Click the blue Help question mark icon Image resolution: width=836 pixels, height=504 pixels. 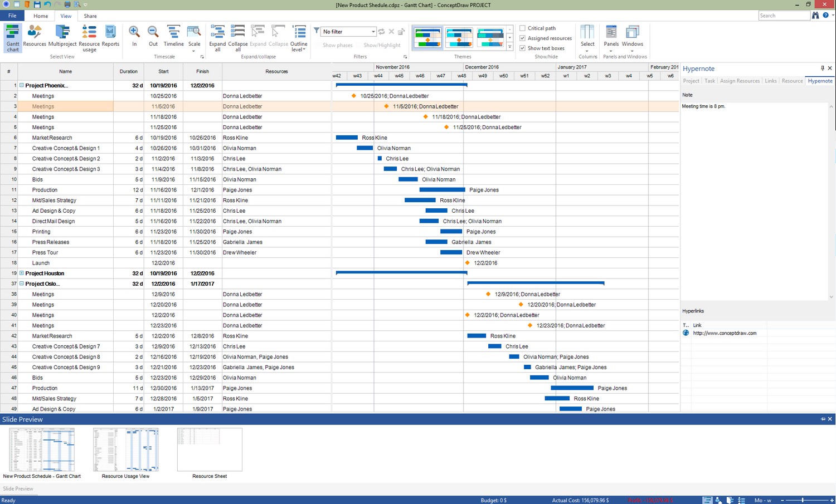[825, 16]
